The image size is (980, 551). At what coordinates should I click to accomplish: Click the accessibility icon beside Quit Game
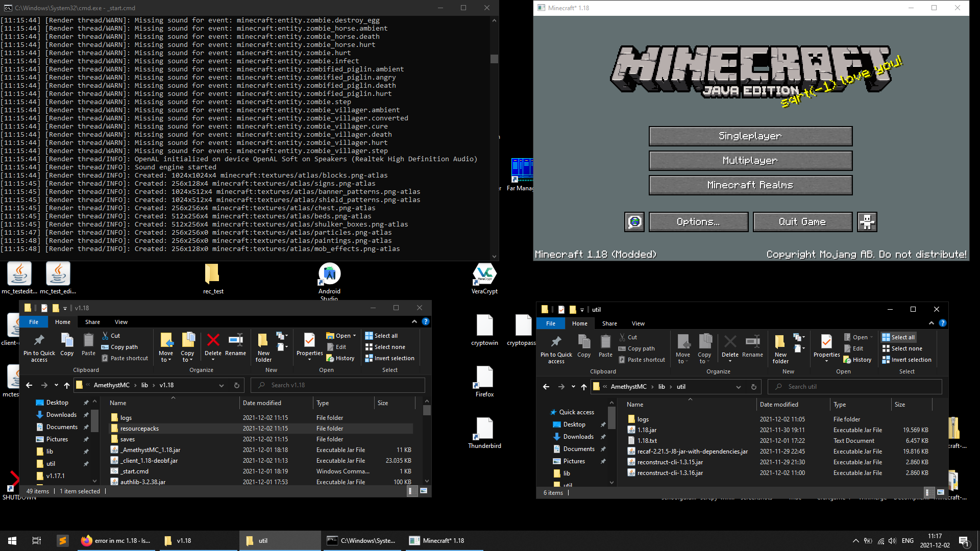867,221
